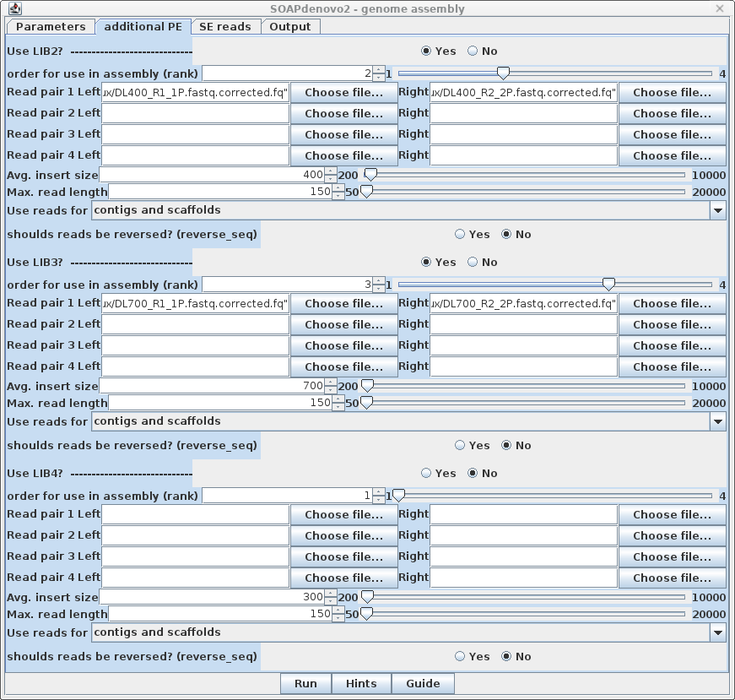Screen dimensions: 735x700
Task: Open LIB4 'Use reads for' dropdown
Action: [717, 632]
